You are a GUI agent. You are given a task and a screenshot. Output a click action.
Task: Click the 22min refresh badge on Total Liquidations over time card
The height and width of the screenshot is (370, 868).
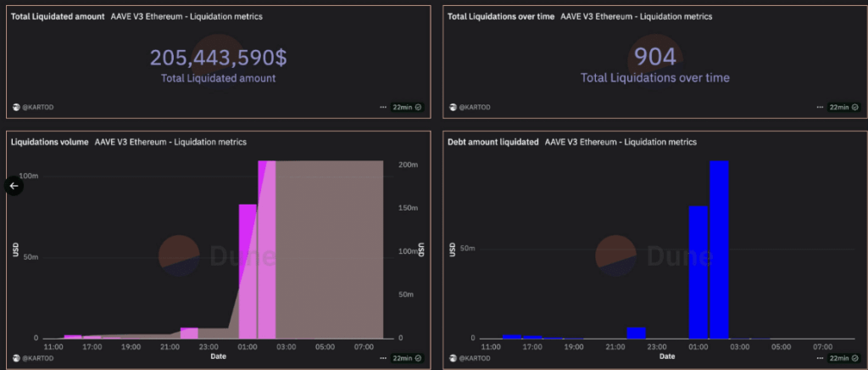click(x=843, y=108)
